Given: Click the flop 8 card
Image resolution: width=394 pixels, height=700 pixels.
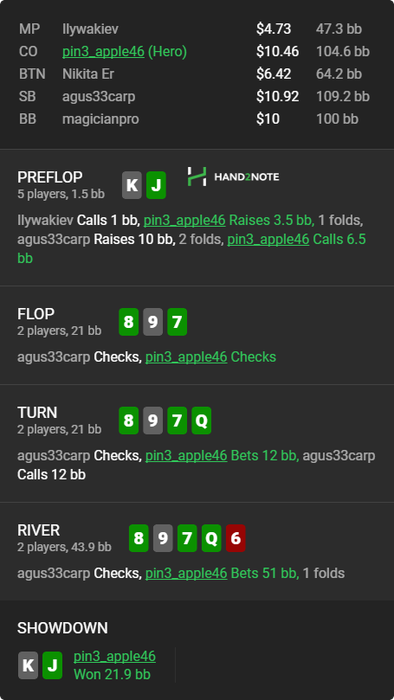Looking at the screenshot, I should click(x=129, y=322).
